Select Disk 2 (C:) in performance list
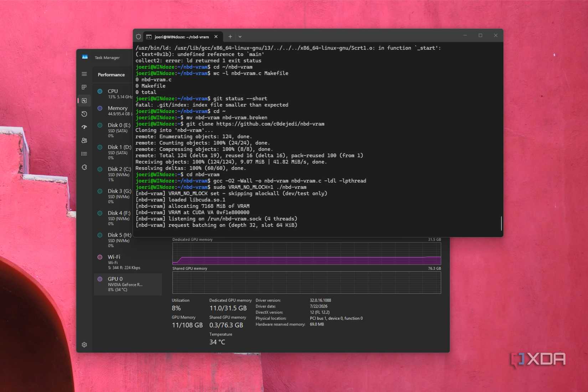Image resolution: width=588 pixels, height=392 pixels. coord(113,174)
